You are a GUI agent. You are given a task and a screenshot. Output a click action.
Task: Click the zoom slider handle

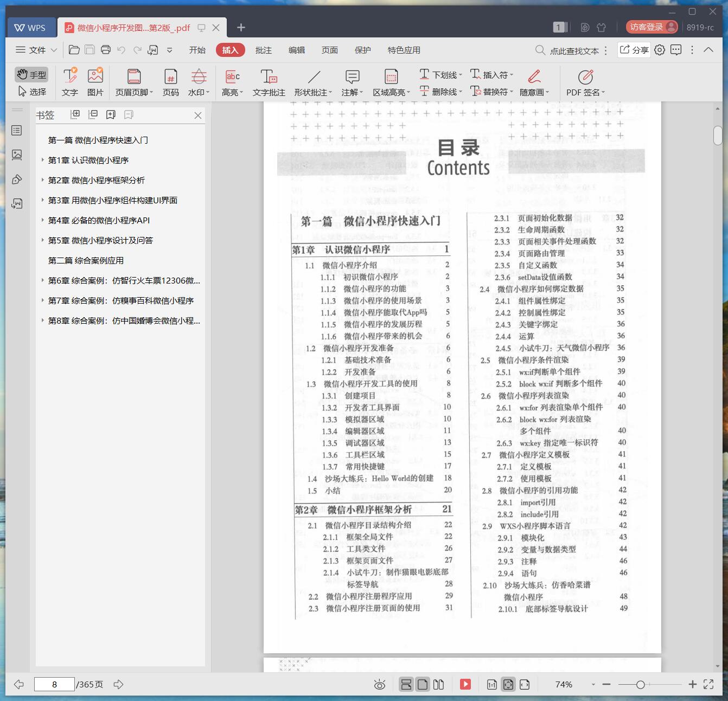click(x=640, y=685)
